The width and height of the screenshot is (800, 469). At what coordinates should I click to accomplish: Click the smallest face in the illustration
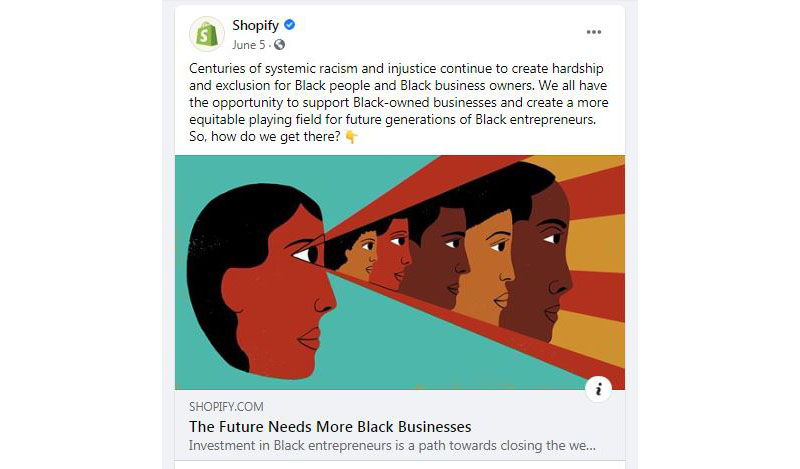click(360, 255)
